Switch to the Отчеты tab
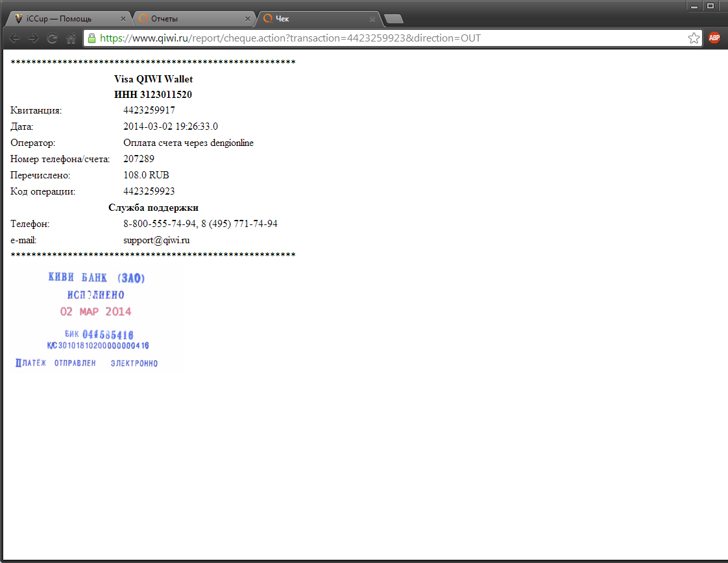Screen dimensions: 728x563 point(194,19)
